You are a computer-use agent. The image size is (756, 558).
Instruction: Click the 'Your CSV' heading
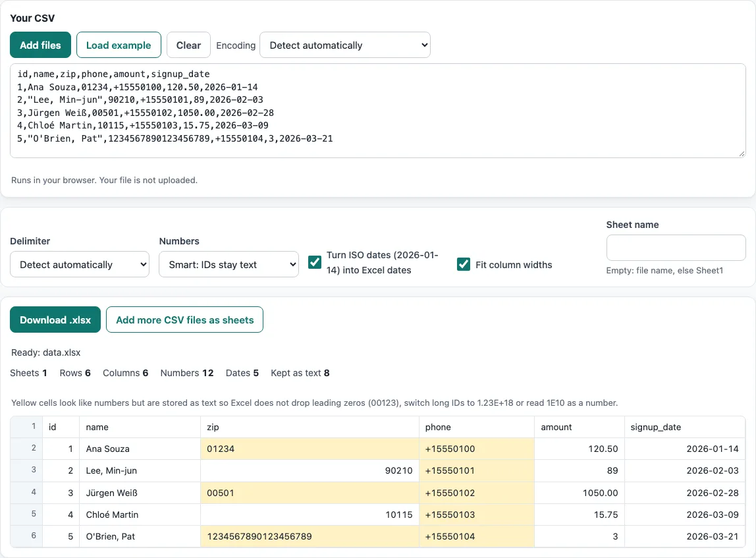tap(32, 18)
